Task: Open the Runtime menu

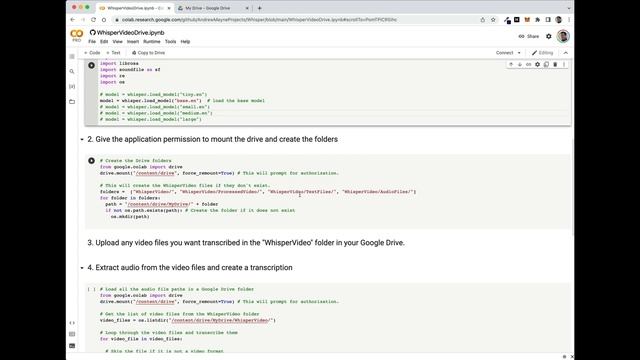Action: click(152, 42)
